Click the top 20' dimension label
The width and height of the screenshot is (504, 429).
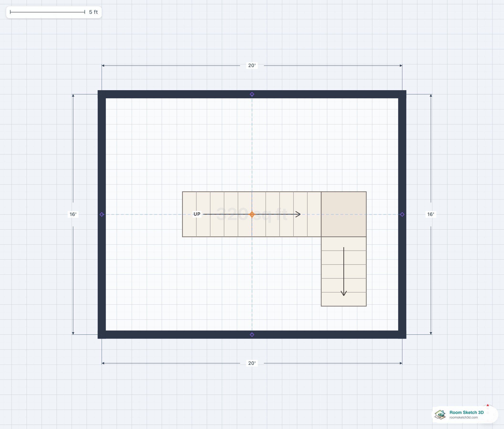pyautogui.click(x=252, y=65)
